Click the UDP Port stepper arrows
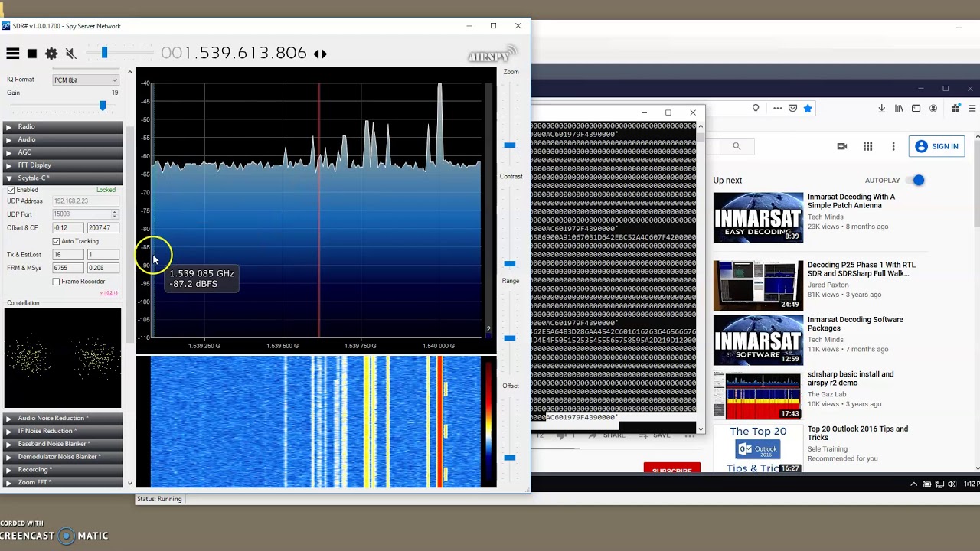980x551 pixels. pyautogui.click(x=115, y=214)
